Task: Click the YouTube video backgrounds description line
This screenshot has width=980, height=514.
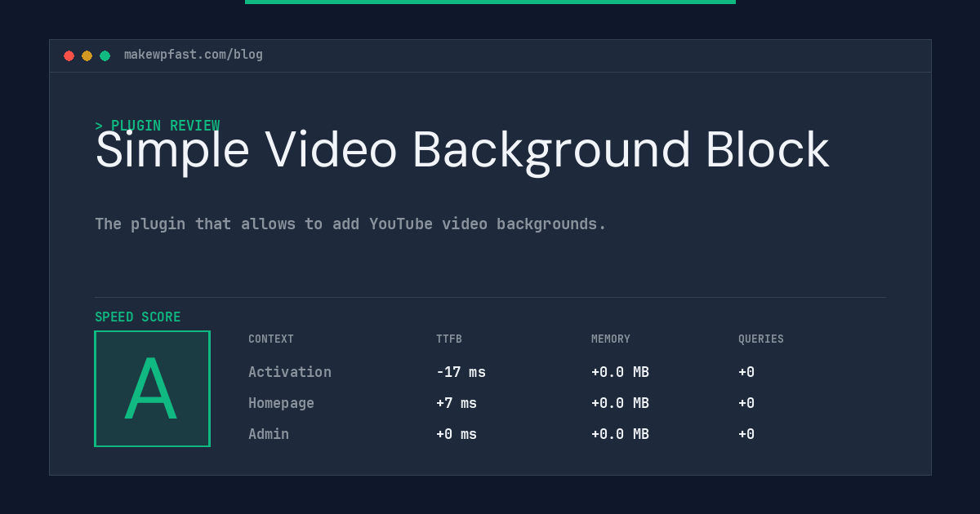Action: click(x=350, y=224)
